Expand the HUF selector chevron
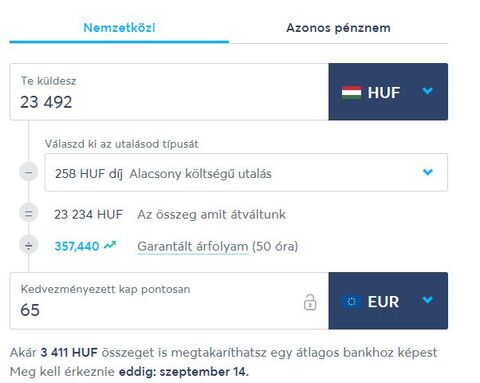 point(427,91)
